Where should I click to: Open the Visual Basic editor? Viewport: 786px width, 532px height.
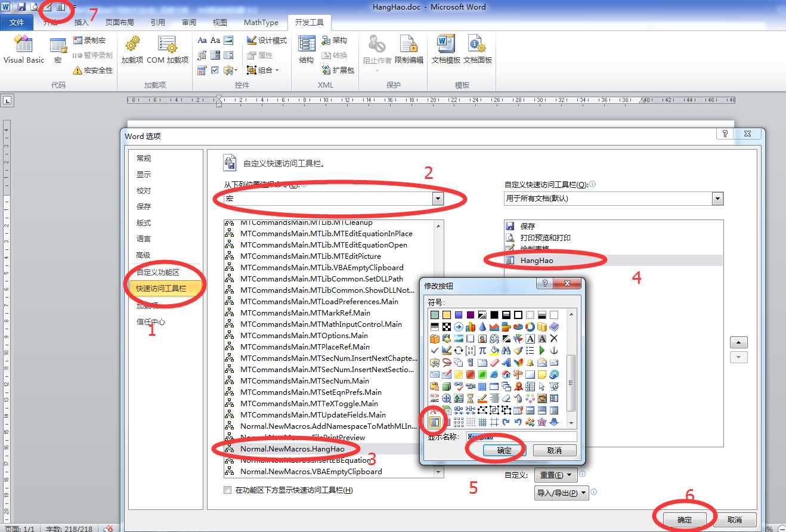pyautogui.click(x=23, y=50)
